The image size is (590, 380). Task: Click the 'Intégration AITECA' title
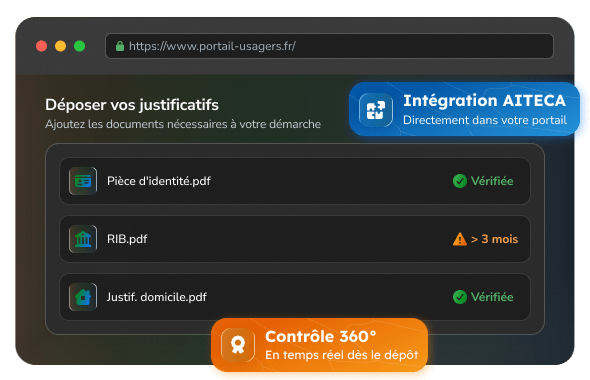[x=484, y=100]
